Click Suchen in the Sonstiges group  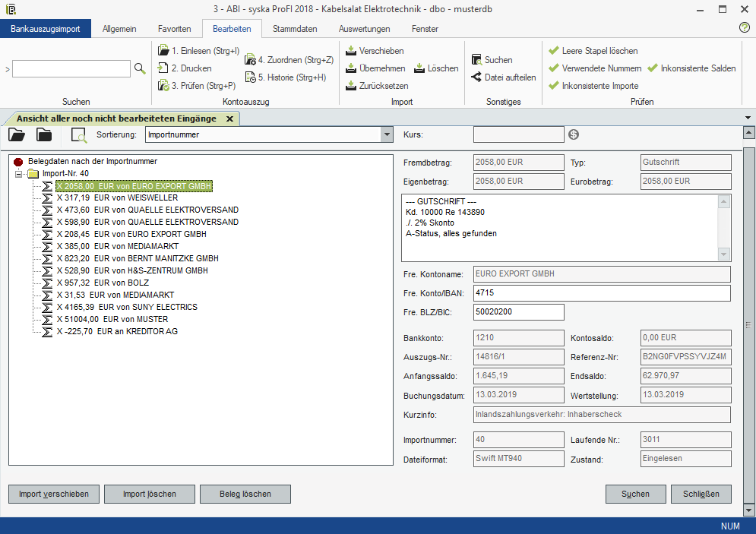point(492,60)
